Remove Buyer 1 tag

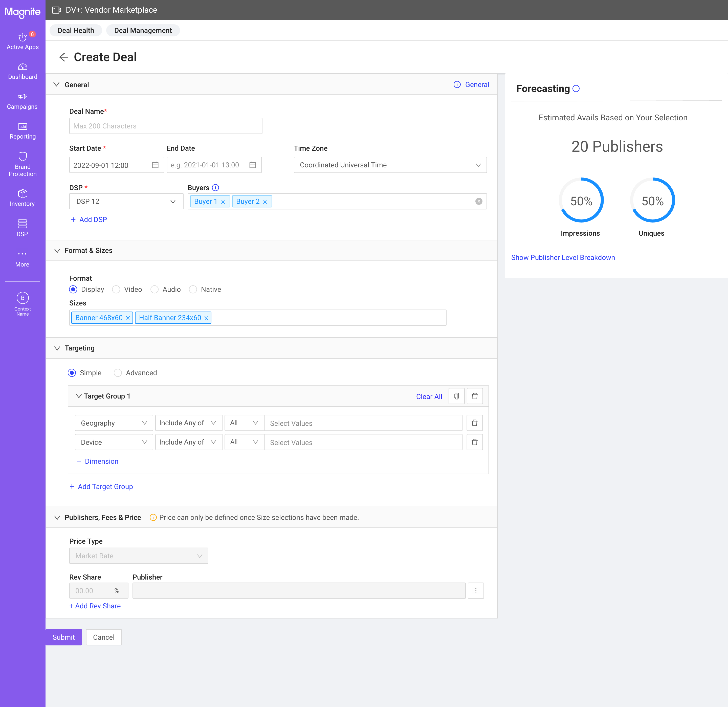pos(223,202)
